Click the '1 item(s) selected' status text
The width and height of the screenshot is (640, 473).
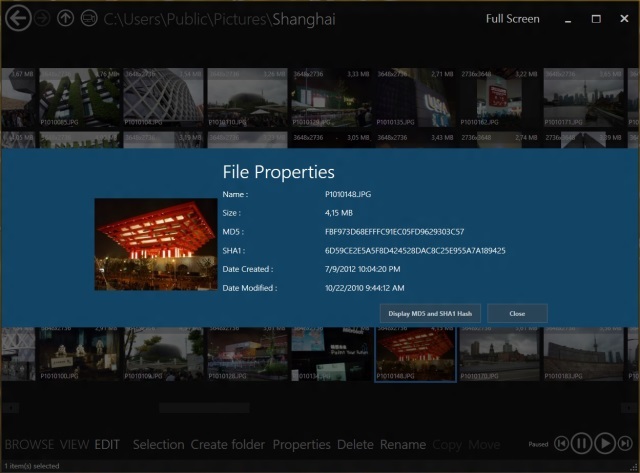(32, 466)
